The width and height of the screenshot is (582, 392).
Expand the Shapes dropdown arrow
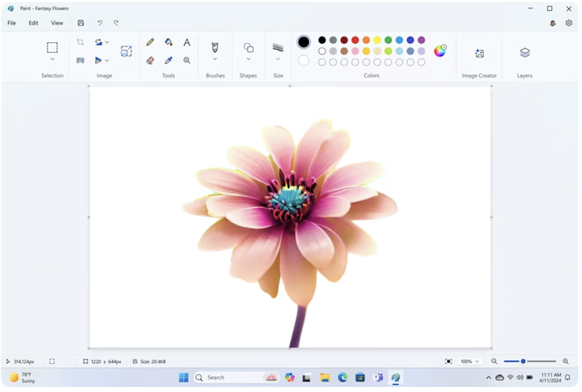tap(248, 59)
